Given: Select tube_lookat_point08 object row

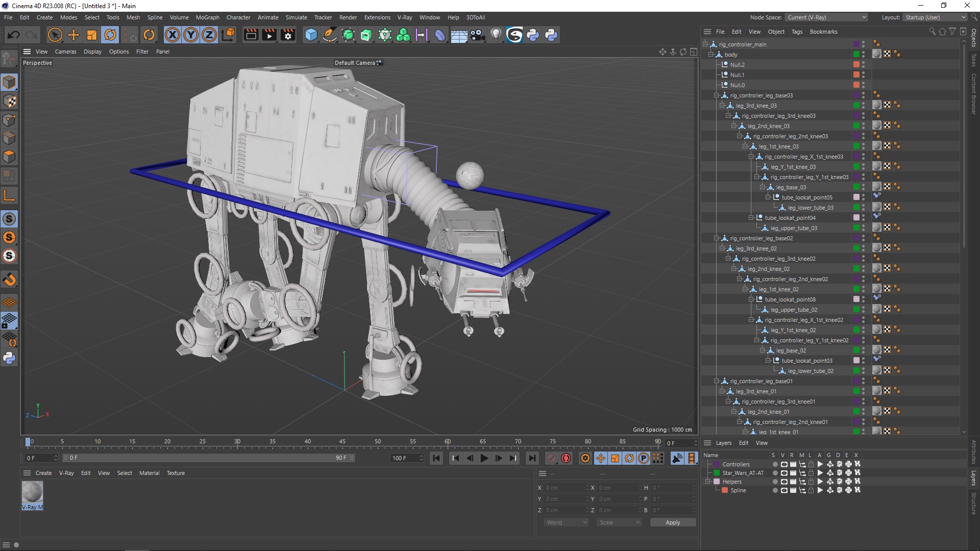Looking at the screenshot, I should click(790, 299).
